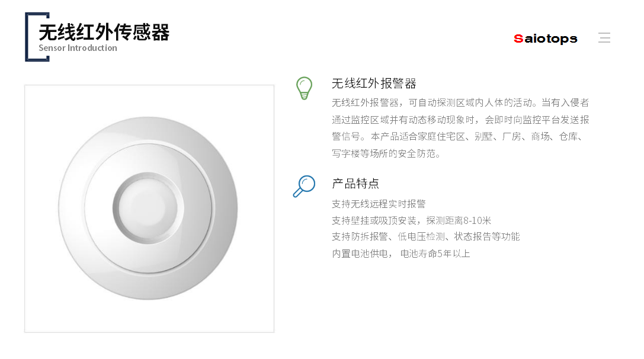Click the Sensor Introduction subtitle
This screenshot has width=644, height=359.
pyautogui.click(x=78, y=48)
